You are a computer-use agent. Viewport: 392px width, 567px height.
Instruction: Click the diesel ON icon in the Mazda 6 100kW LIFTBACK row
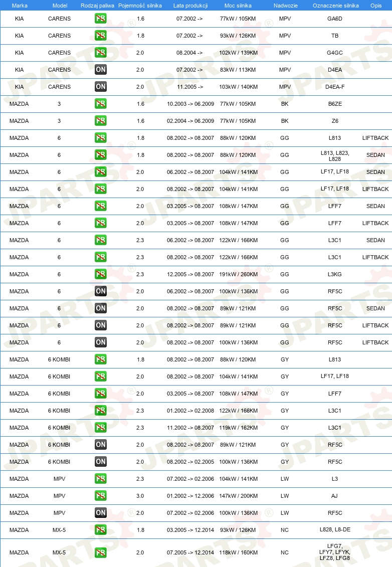pos(101,342)
